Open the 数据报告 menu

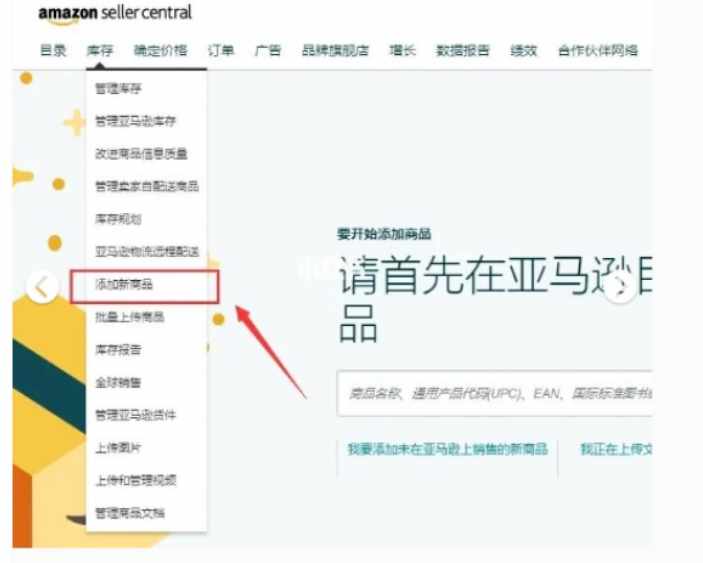463,50
